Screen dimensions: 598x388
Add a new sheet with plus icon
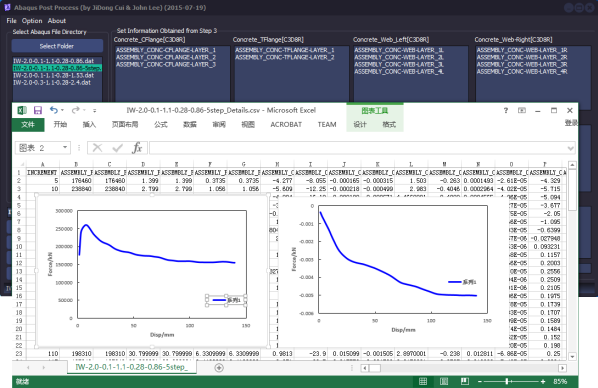(x=219, y=368)
